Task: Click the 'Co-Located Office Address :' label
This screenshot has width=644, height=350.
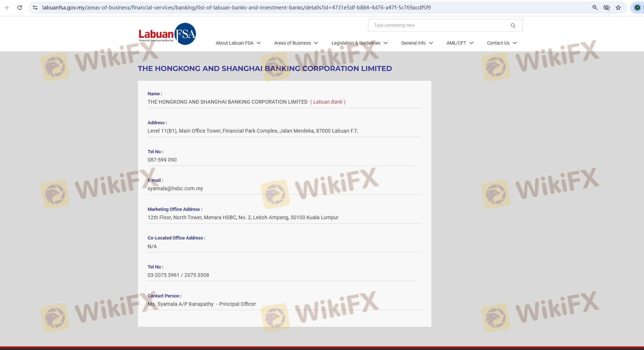Action: pyautogui.click(x=176, y=238)
